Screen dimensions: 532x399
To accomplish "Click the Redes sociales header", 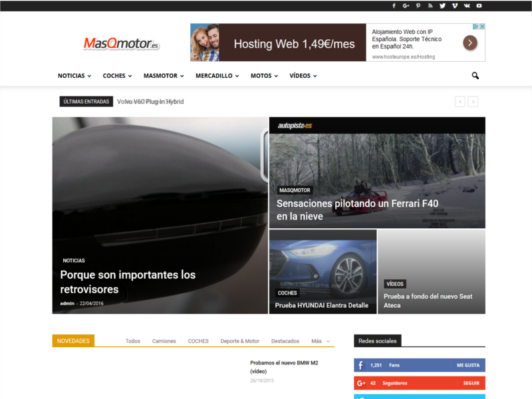I will tap(377, 340).
